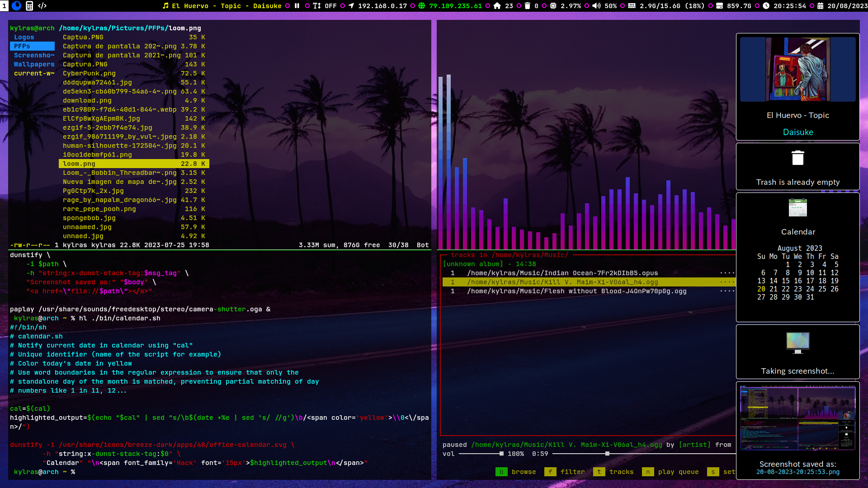Open the current-w~ entry in file manager

pos(34,73)
